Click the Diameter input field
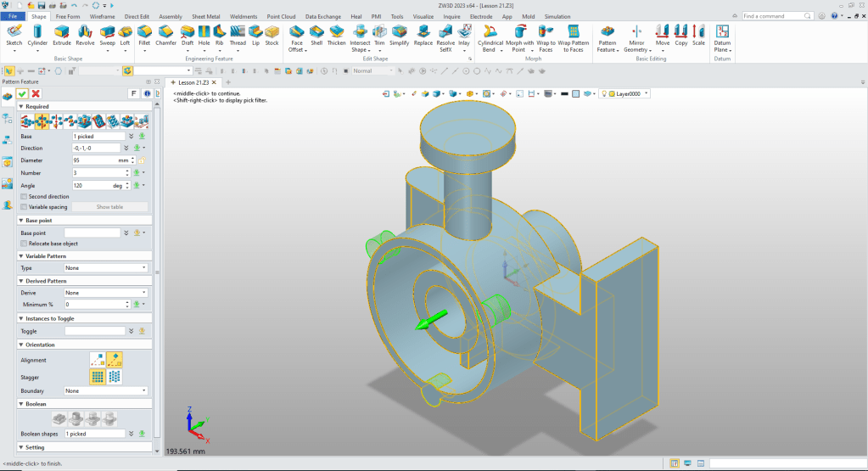This screenshot has width=868, height=471. click(x=95, y=160)
